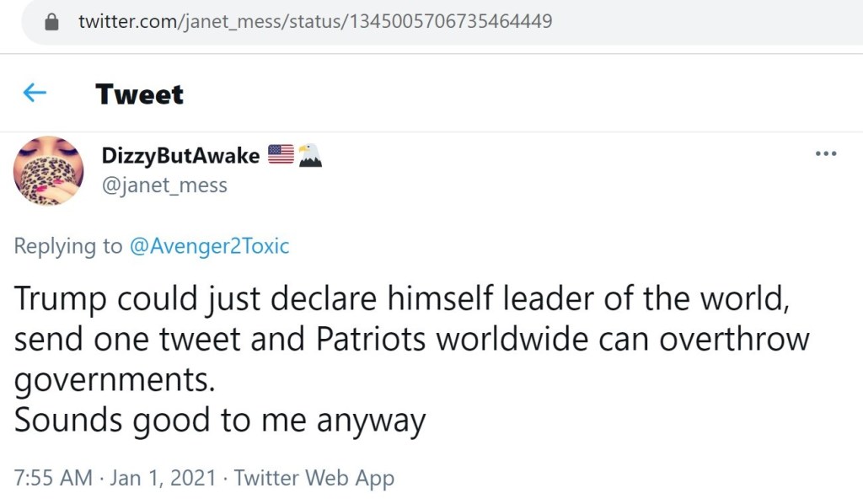Click the 'Replying to' label
Viewport: 863px width, 504px height.
[x=68, y=246]
